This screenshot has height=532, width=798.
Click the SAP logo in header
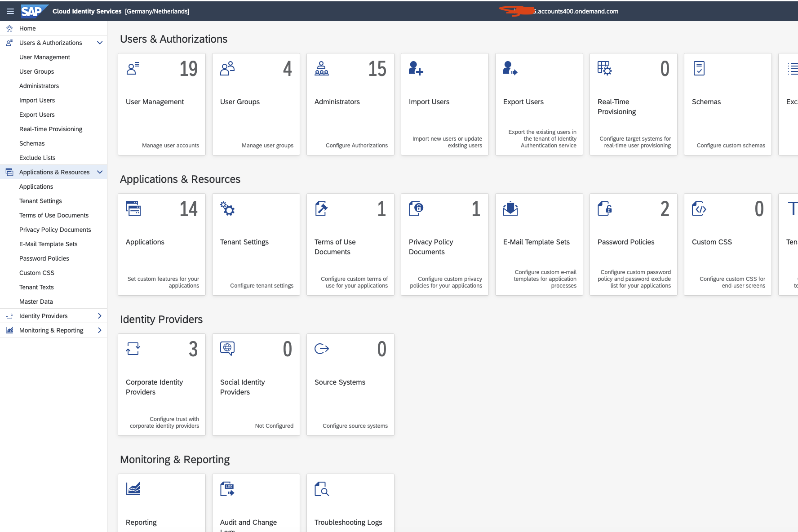click(x=34, y=11)
